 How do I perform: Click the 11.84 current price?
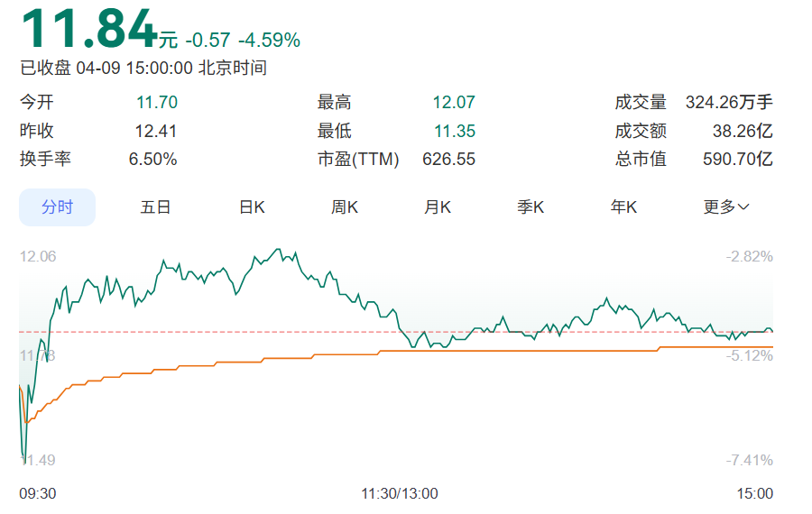tap(88, 29)
